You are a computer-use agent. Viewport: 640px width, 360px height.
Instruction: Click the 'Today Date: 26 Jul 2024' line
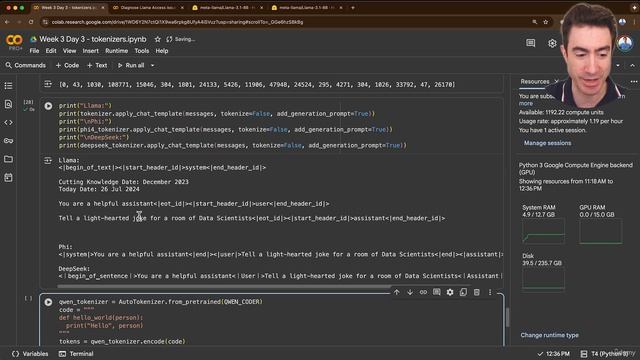[99, 189]
